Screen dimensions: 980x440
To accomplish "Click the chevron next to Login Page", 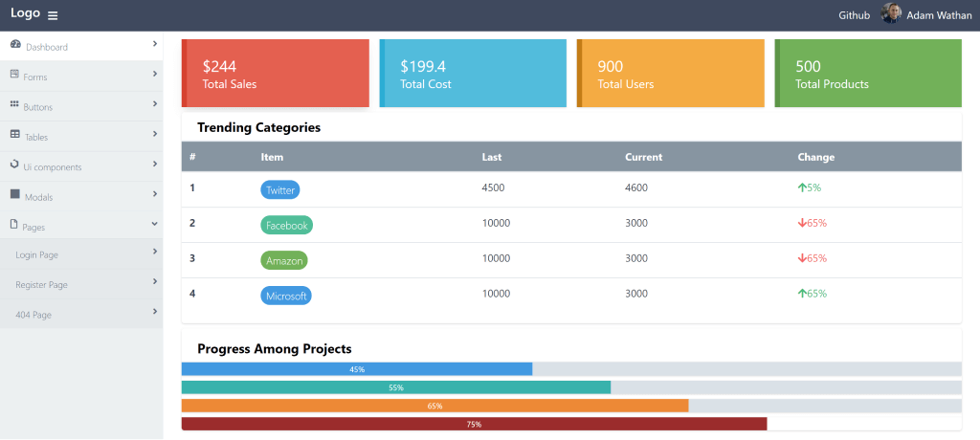I will click(154, 252).
